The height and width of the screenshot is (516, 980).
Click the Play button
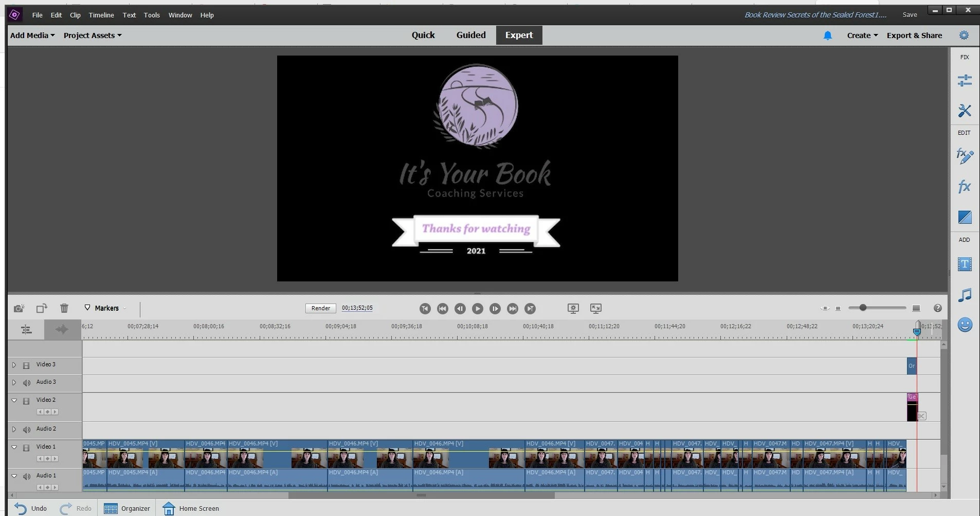pos(478,309)
